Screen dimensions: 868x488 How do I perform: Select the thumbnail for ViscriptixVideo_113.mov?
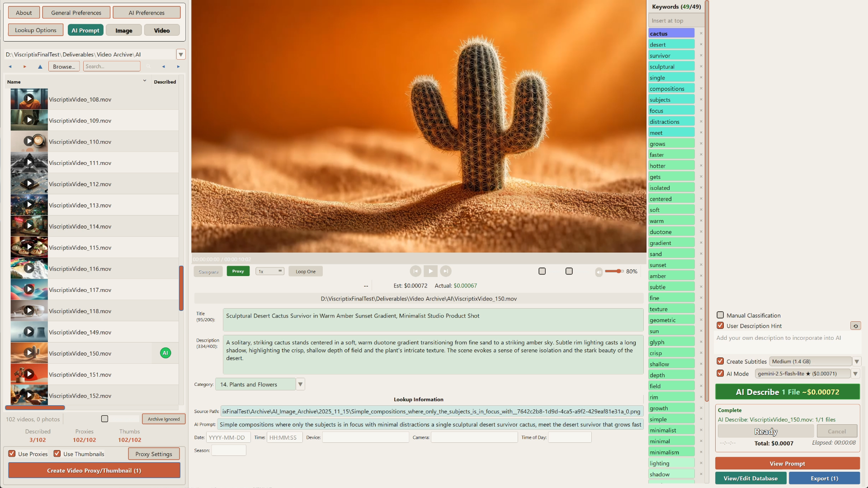[x=29, y=204]
